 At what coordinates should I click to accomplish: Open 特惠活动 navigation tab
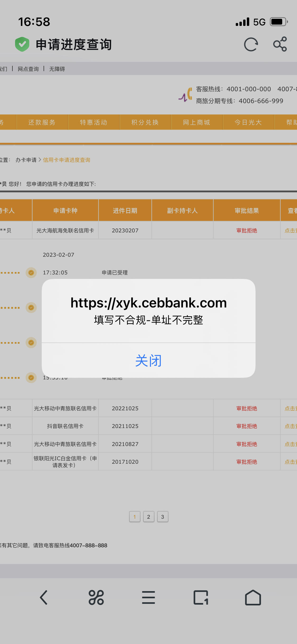94,122
